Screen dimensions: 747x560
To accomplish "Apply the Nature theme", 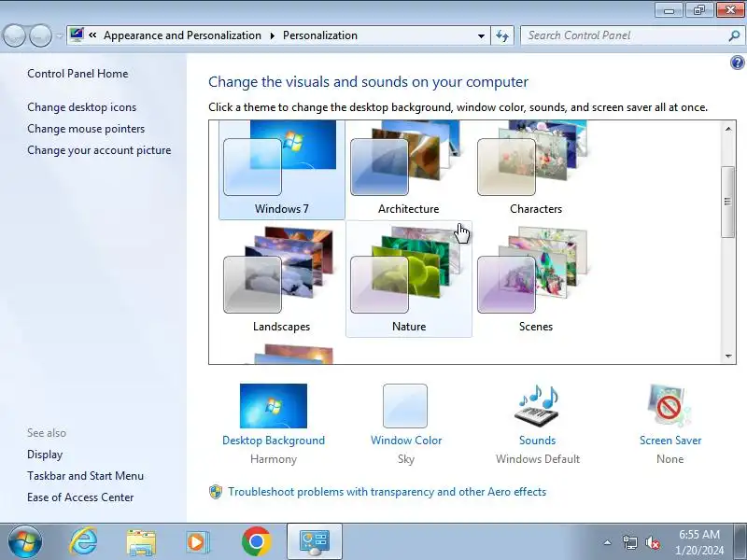I will pos(409,279).
